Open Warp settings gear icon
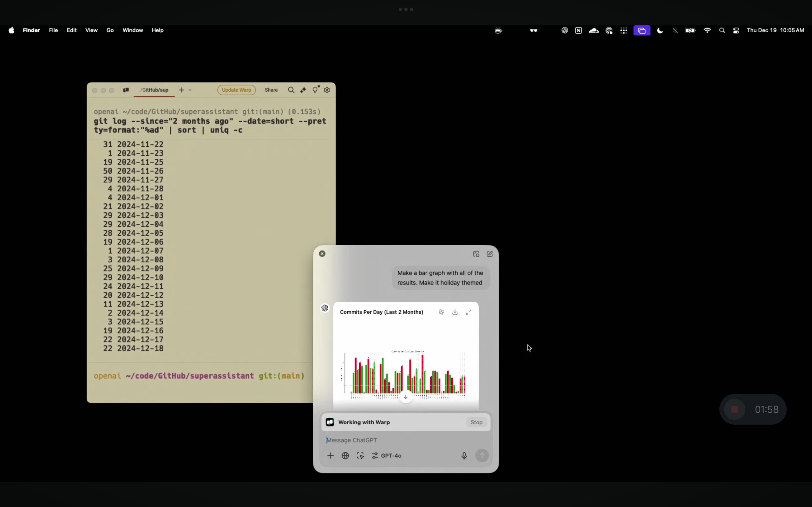 (327, 90)
